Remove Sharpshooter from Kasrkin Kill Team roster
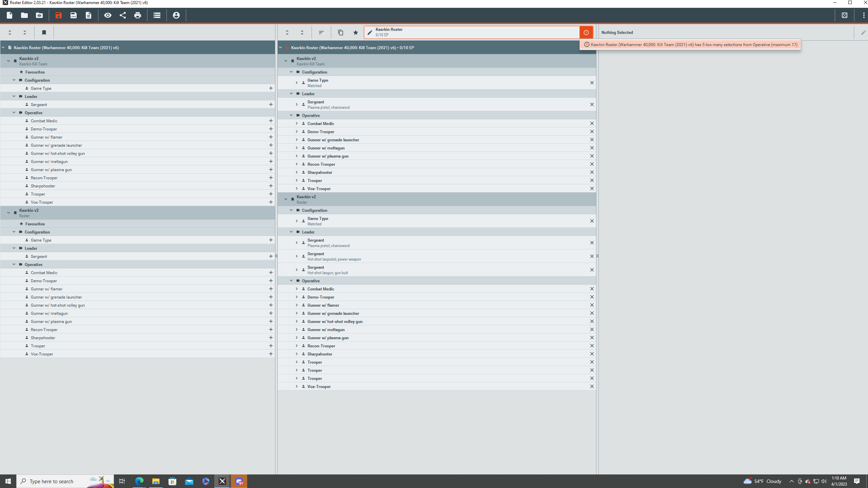 [x=592, y=172]
